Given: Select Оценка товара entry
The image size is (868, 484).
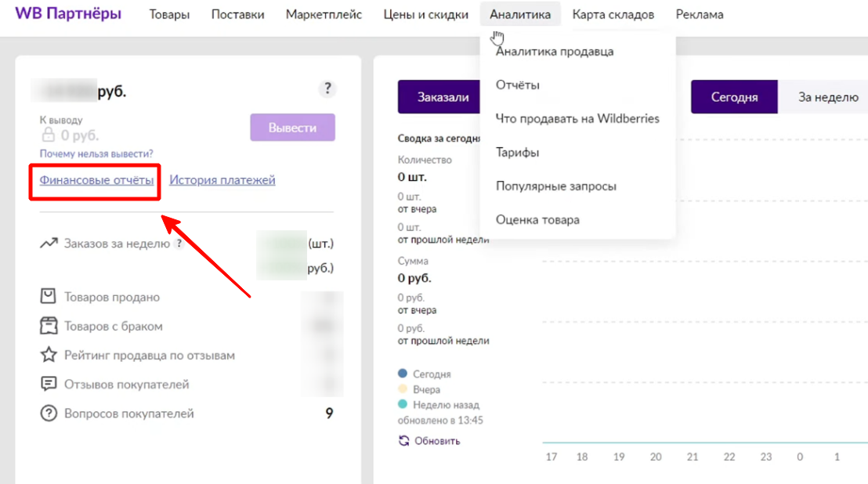Looking at the screenshot, I should tap(537, 220).
